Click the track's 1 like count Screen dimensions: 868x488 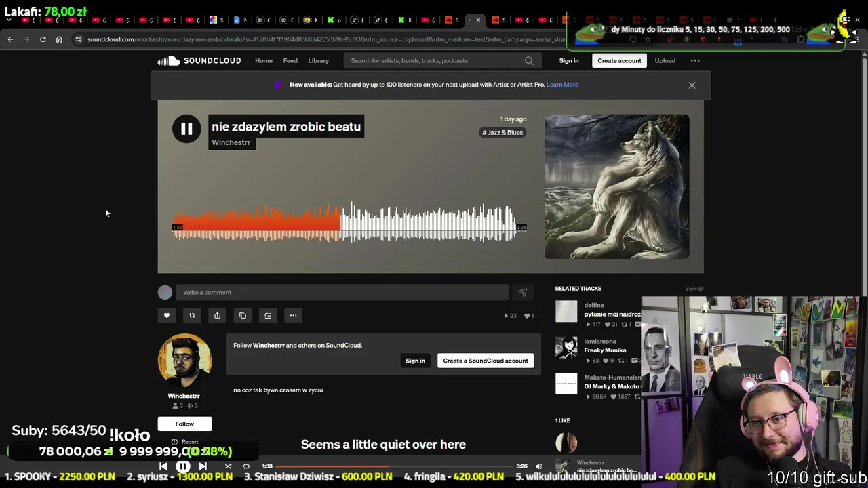pyautogui.click(x=530, y=315)
